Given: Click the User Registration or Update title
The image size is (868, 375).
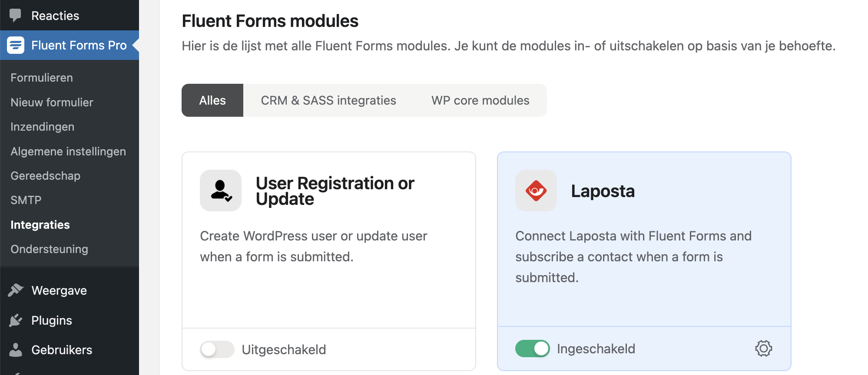Looking at the screenshot, I should 335,191.
